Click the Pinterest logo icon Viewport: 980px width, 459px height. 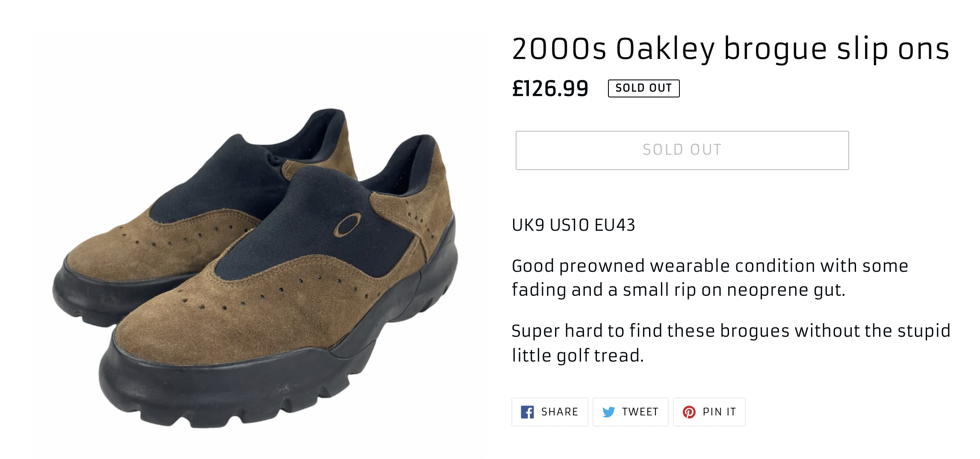689,412
